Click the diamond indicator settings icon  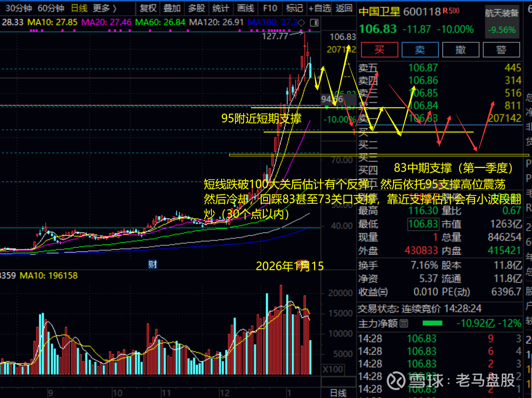[x=301, y=23]
